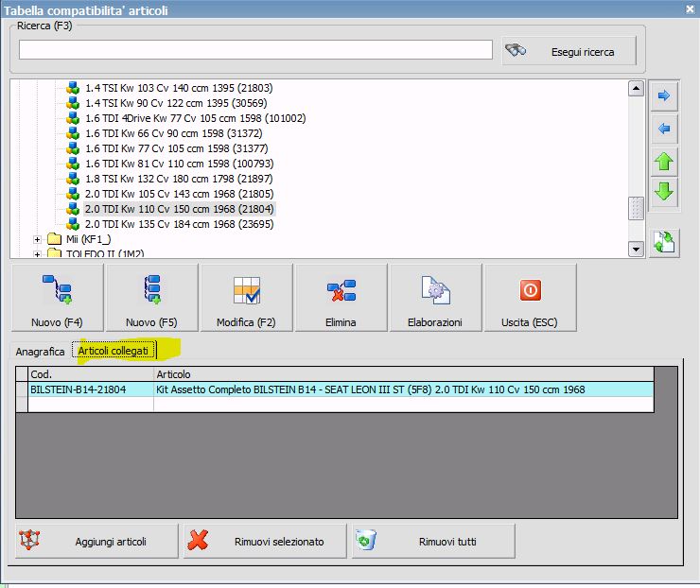The height and width of the screenshot is (588, 700).
Task: Click Nuovo (F5) button
Action: tap(151, 298)
